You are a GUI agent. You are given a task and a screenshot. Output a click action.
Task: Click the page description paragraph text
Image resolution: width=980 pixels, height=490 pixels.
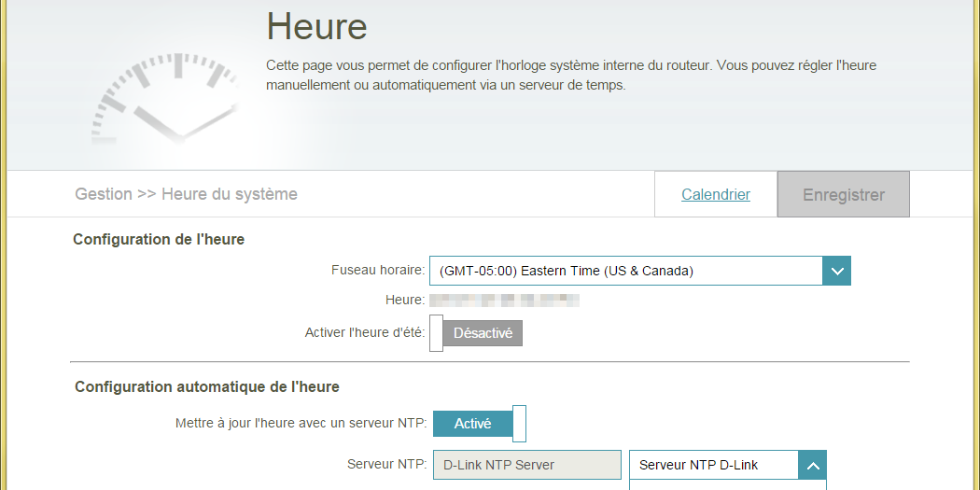[571, 76]
